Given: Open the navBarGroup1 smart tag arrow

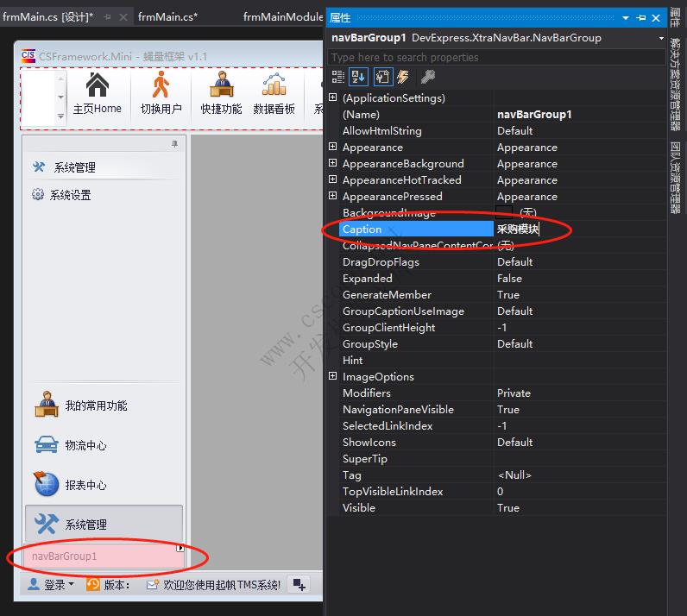Looking at the screenshot, I should 180,548.
